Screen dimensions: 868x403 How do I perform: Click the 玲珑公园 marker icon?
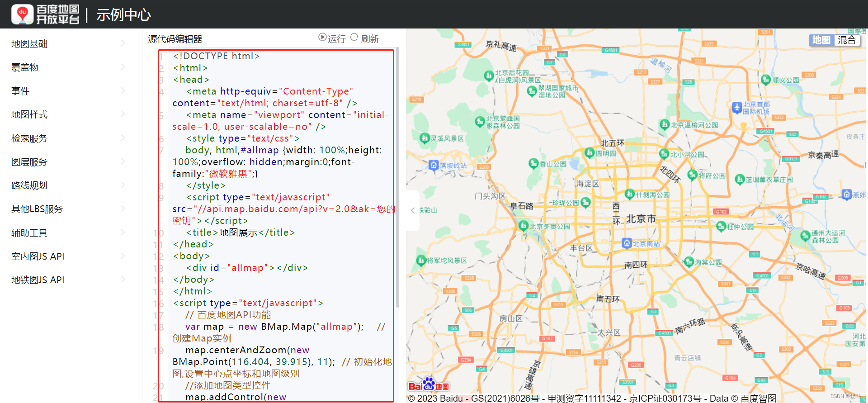point(586,202)
